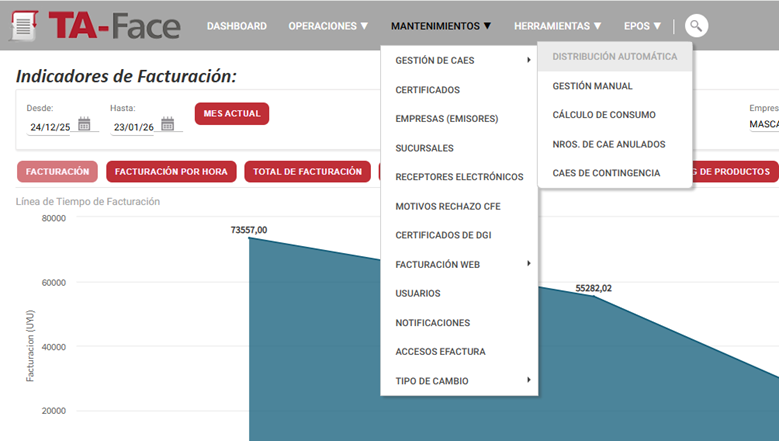Click the 73557,00 data point on chart
The image size is (779, 441).
pos(249,239)
